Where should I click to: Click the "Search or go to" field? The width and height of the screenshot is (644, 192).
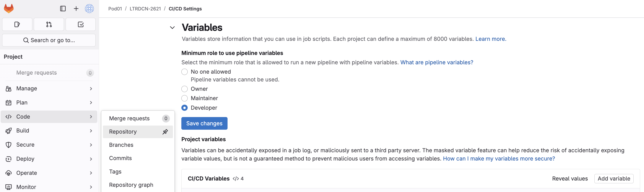[x=49, y=40]
